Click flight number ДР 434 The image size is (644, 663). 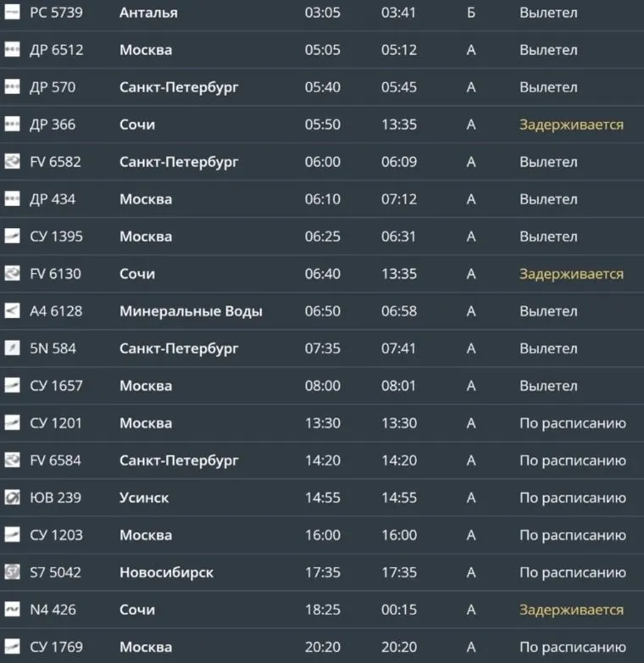[53, 199]
